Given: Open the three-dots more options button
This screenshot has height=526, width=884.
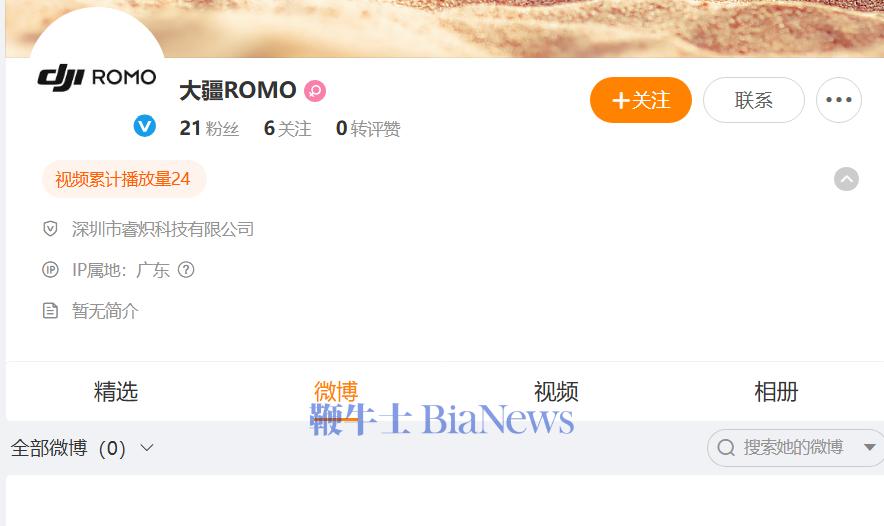Looking at the screenshot, I should coord(838,100).
